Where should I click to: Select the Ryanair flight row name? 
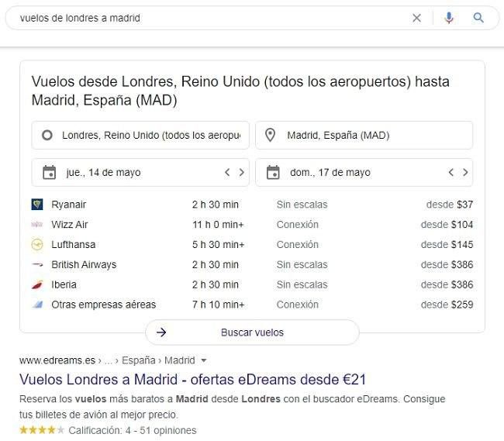pos(69,205)
